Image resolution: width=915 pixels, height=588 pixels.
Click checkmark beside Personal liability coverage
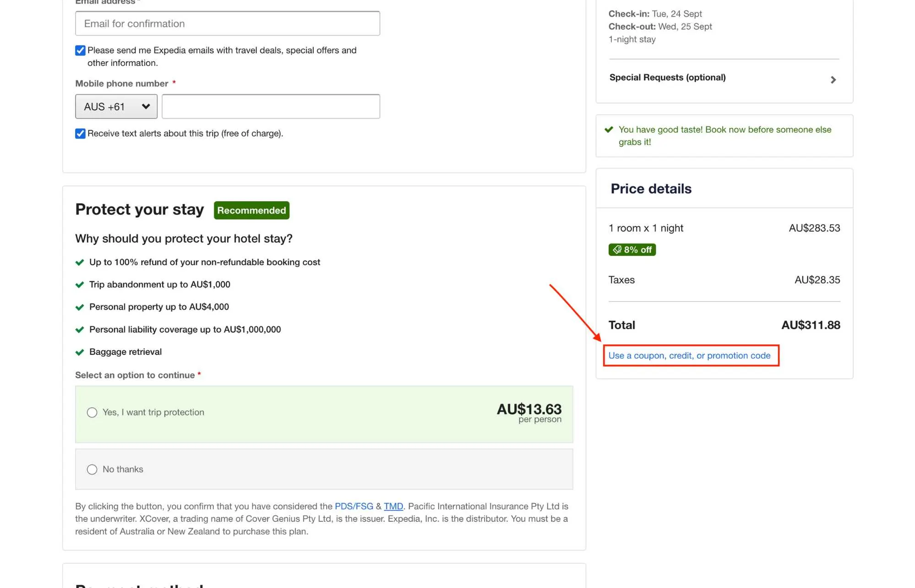pos(80,330)
